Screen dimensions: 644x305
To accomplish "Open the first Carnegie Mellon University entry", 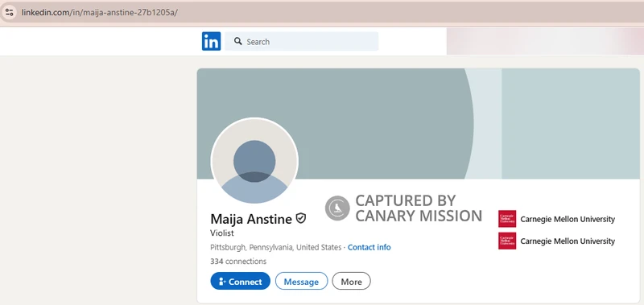I will click(556, 219).
